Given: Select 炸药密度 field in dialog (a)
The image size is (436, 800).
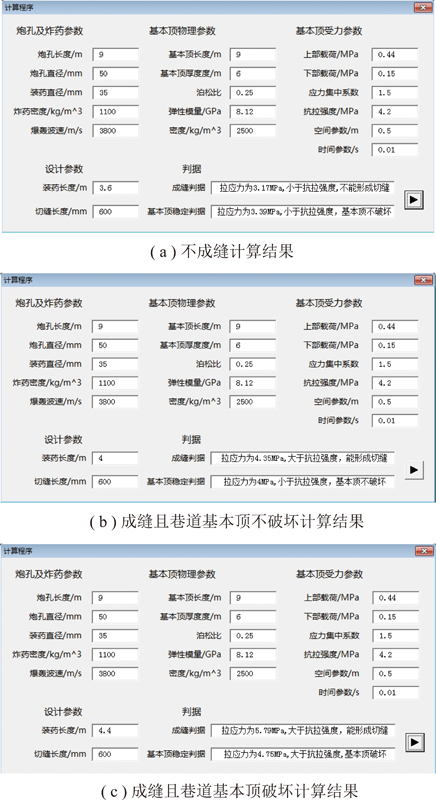Looking at the screenshot, I should 115,111.
